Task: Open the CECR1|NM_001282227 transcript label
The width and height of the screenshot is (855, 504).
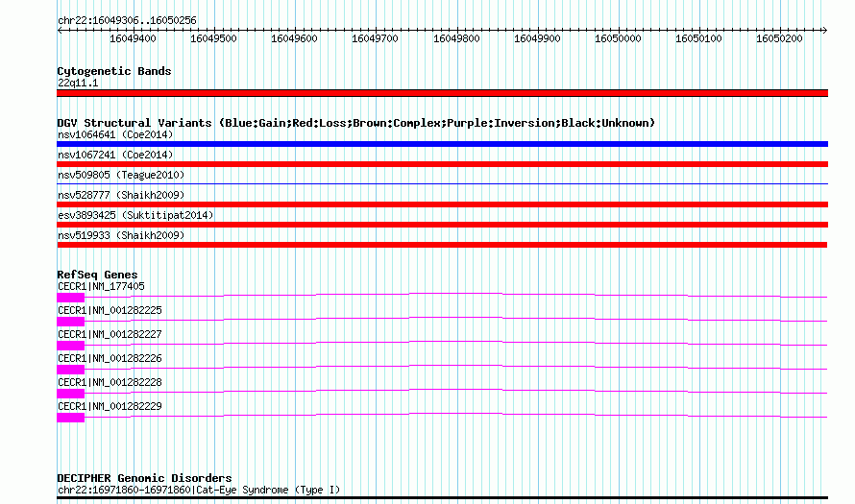Action: [110, 334]
